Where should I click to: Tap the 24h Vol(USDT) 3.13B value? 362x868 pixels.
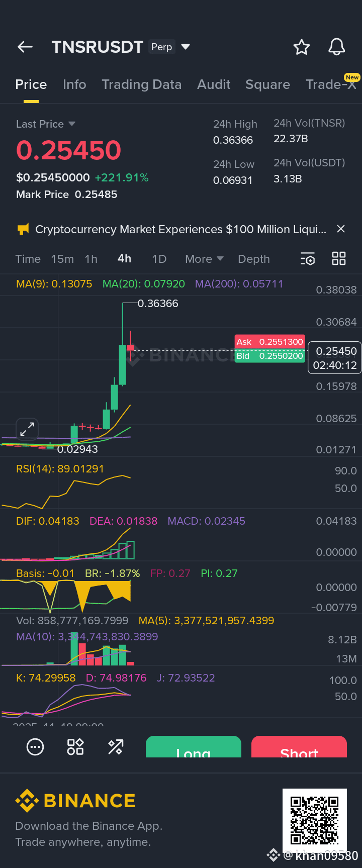pyautogui.click(x=288, y=179)
